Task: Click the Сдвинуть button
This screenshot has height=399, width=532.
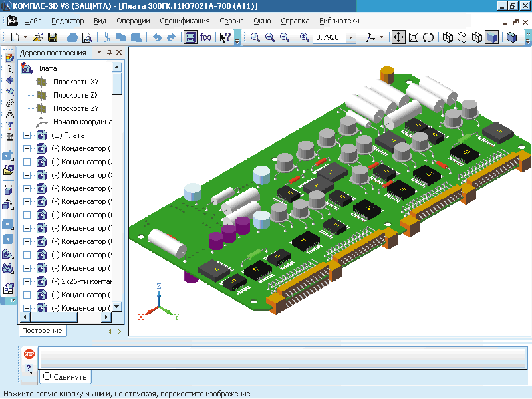Action: tap(65, 377)
